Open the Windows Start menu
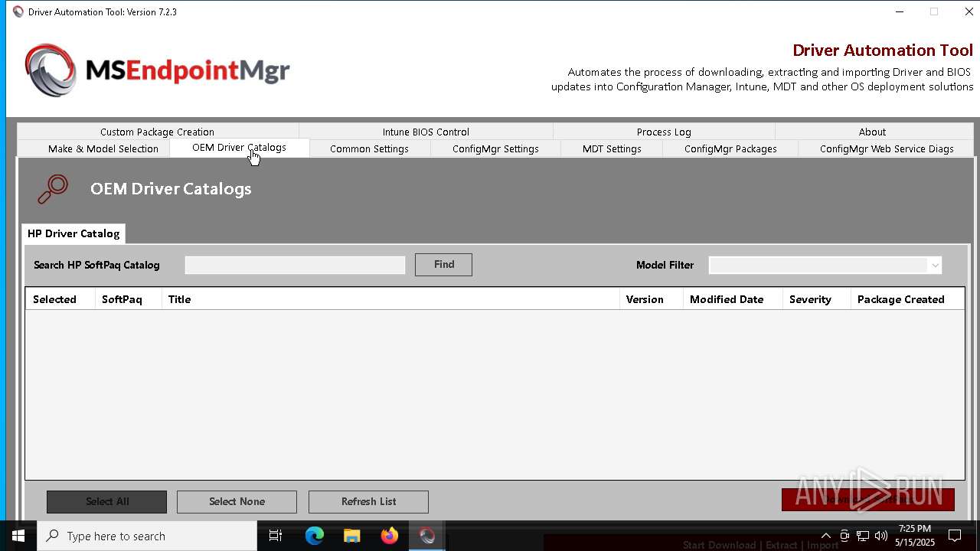980x551 pixels. click(x=18, y=536)
